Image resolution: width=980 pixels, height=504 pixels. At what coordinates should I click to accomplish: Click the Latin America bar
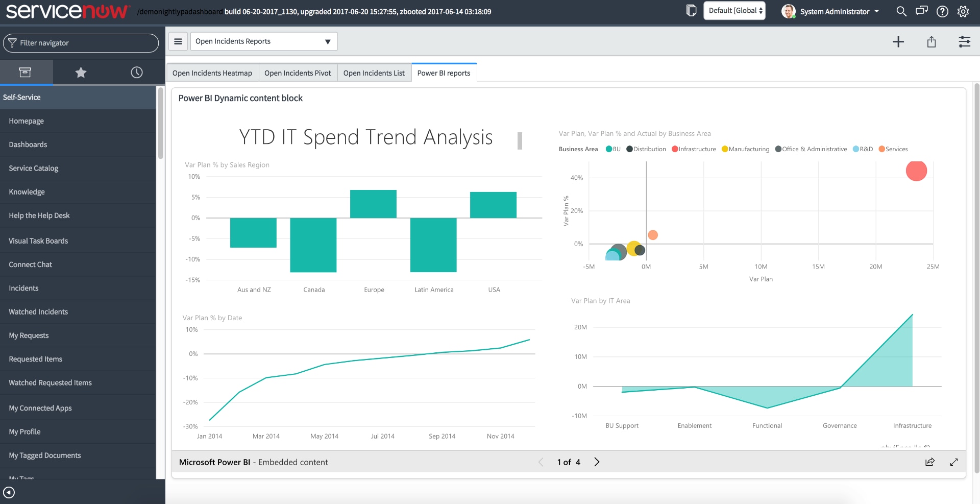click(x=433, y=245)
